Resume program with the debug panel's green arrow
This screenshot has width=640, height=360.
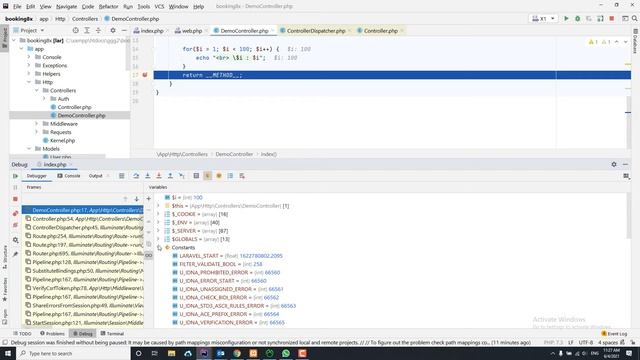(x=16, y=176)
